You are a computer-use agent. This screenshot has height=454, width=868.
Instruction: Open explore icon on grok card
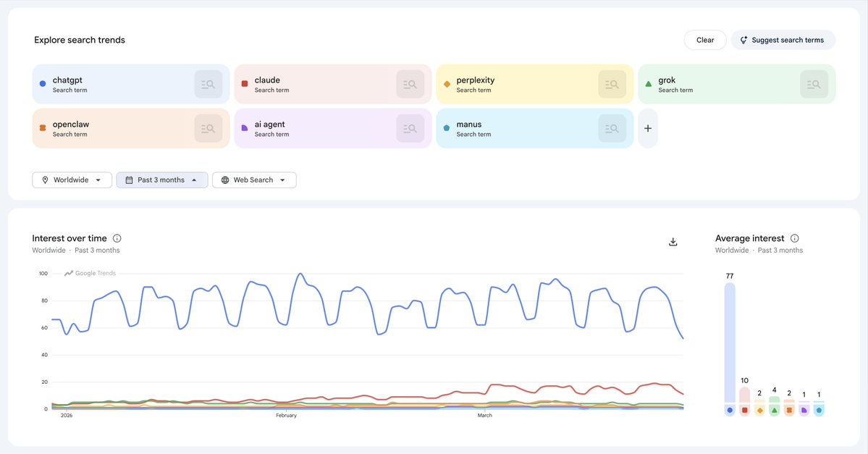[x=814, y=84]
